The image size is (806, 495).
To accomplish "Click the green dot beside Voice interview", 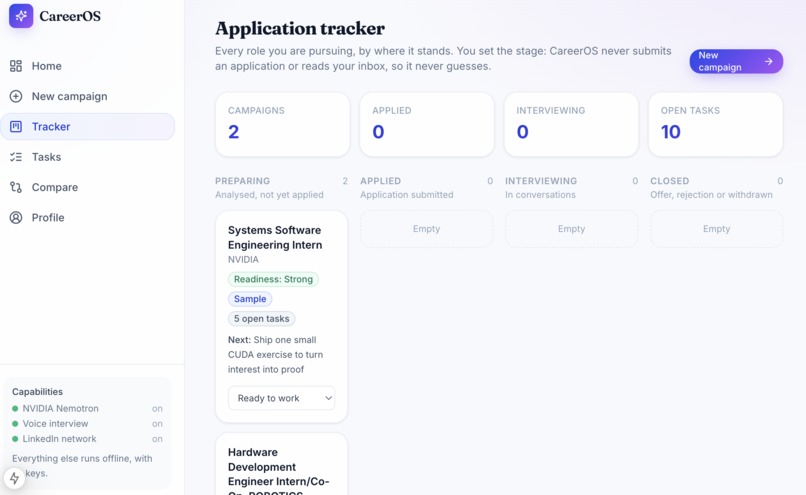I will (15, 424).
